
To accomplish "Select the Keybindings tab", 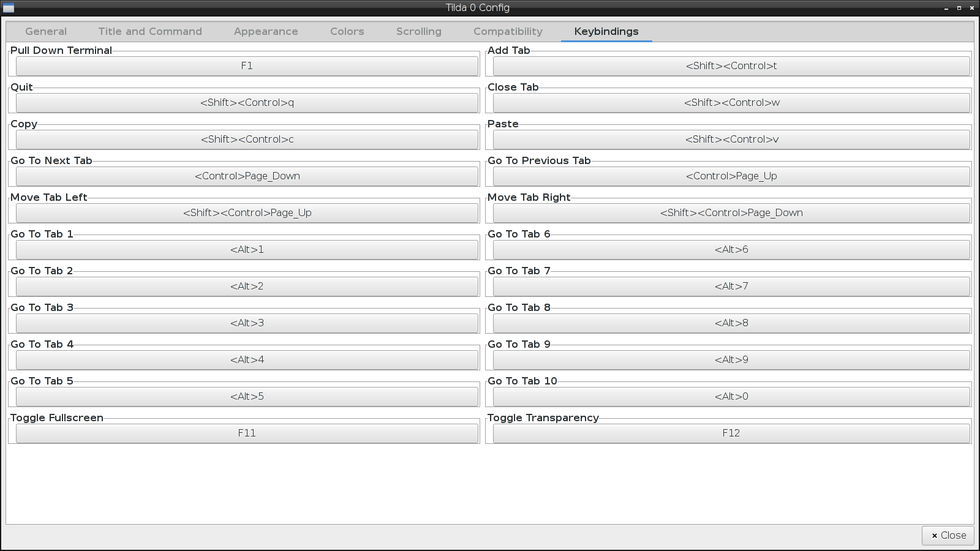I will coord(606,31).
